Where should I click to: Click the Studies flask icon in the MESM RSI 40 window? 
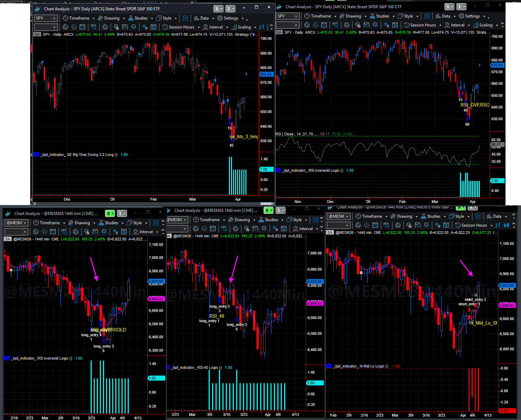point(261,220)
